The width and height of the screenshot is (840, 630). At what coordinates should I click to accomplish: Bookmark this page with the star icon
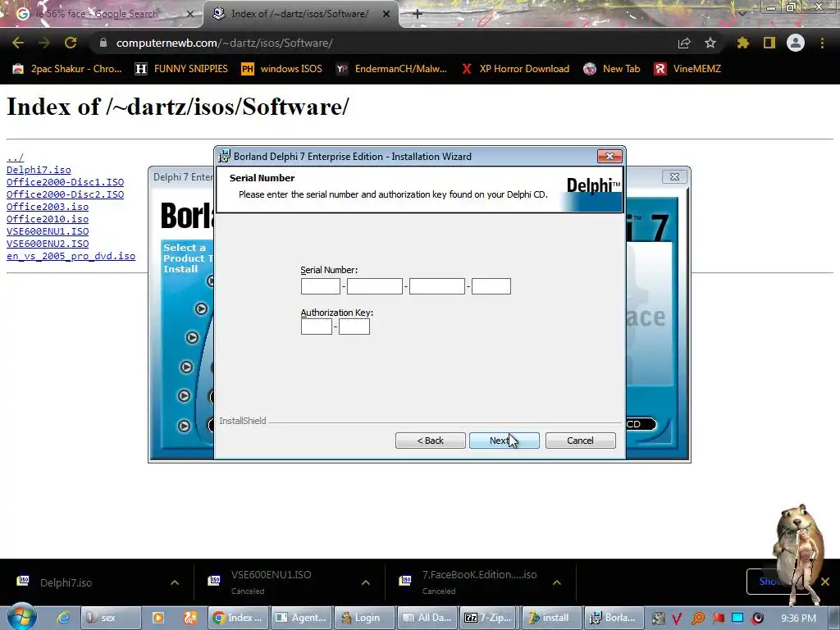click(710, 43)
